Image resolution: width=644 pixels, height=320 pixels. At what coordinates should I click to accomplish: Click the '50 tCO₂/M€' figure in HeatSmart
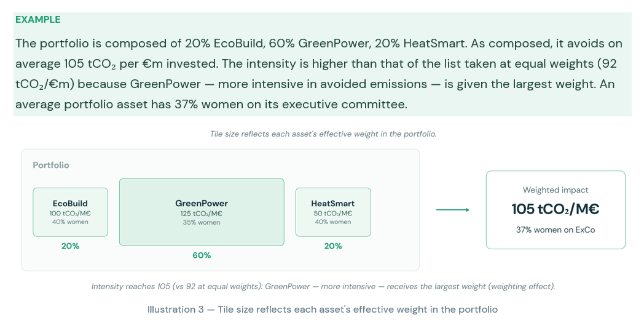pos(333,213)
